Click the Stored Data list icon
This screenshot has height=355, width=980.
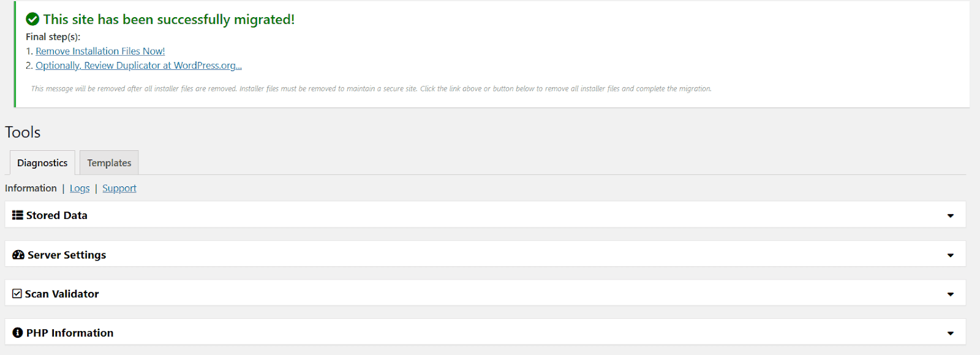click(x=18, y=215)
